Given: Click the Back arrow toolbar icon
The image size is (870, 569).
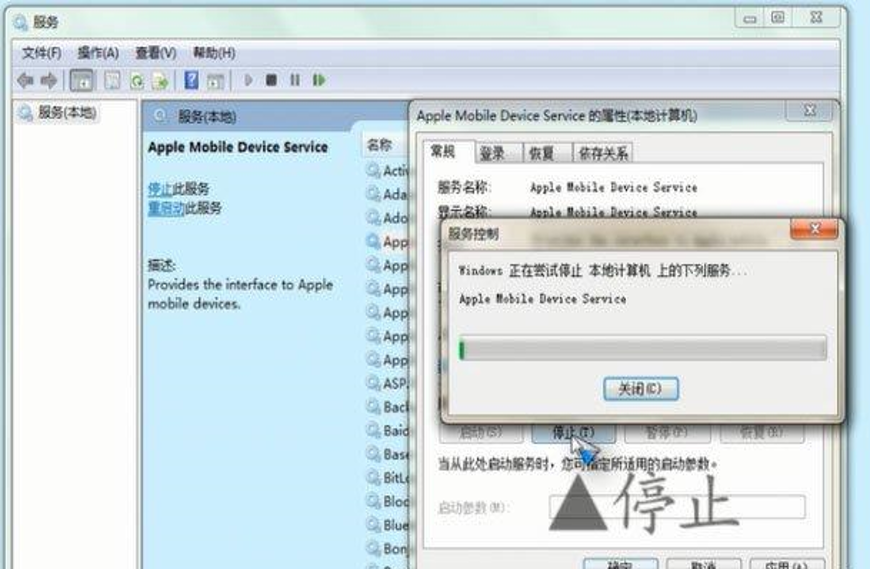Looking at the screenshot, I should tap(25, 81).
